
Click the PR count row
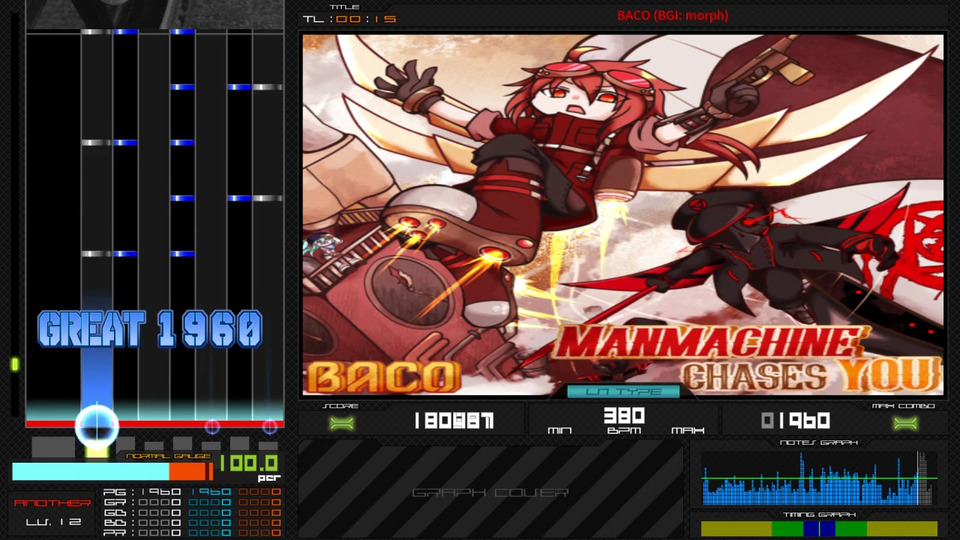pos(192,533)
